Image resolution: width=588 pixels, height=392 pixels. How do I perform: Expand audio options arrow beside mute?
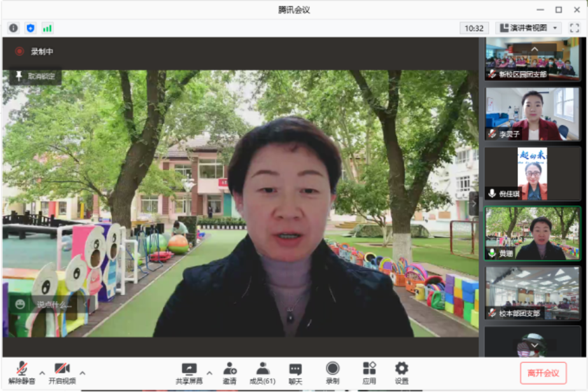pyautogui.click(x=42, y=373)
